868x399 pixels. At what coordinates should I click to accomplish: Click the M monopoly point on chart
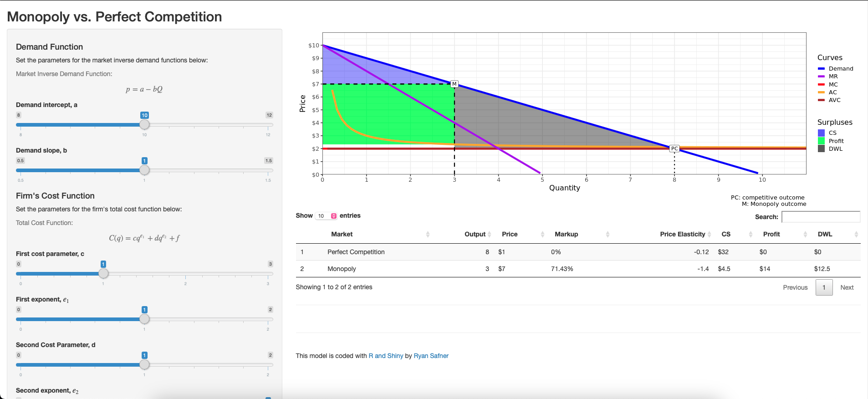tap(454, 84)
